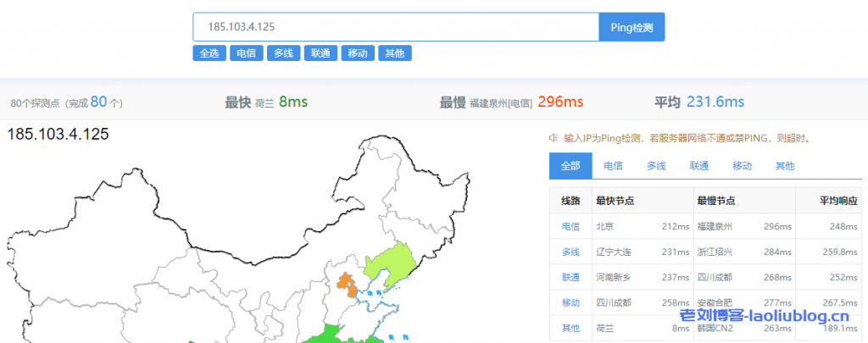Screen dimensions: 868x343
Task: Switch to the 联通 tab in results panel
Action: 699,166
